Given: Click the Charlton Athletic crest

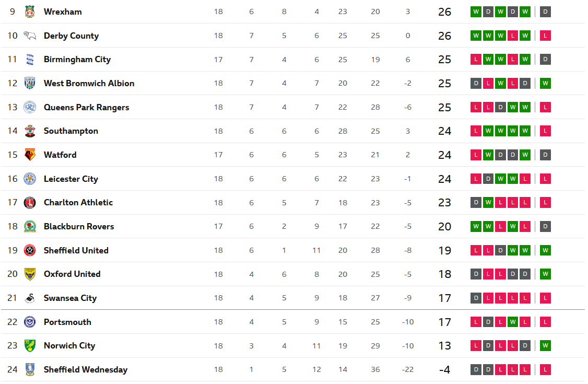Looking at the screenshot, I should click(x=30, y=203).
